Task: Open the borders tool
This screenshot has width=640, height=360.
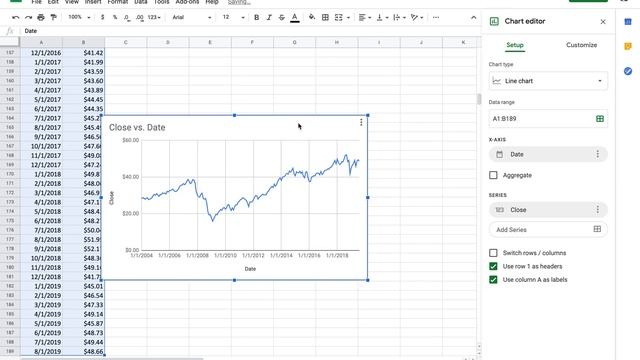Action: click(x=325, y=18)
